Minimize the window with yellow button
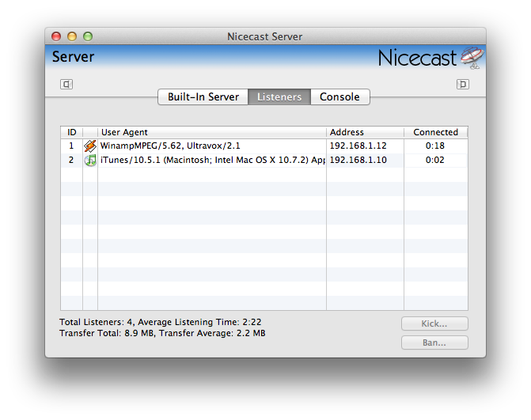 click(x=72, y=36)
